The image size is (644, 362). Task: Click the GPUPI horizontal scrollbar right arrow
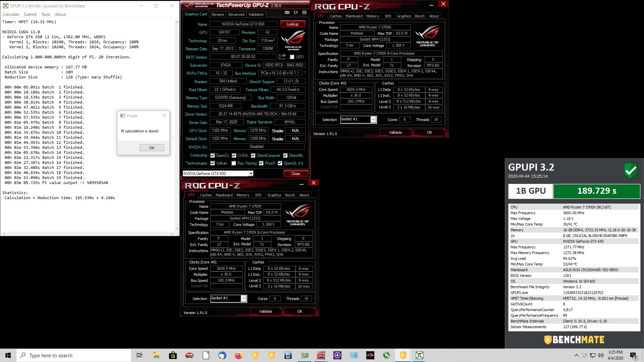pos(172,234)
